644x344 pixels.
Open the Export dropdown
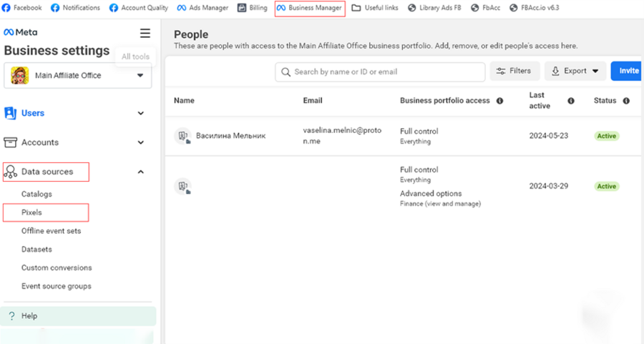tap(575, 71)
